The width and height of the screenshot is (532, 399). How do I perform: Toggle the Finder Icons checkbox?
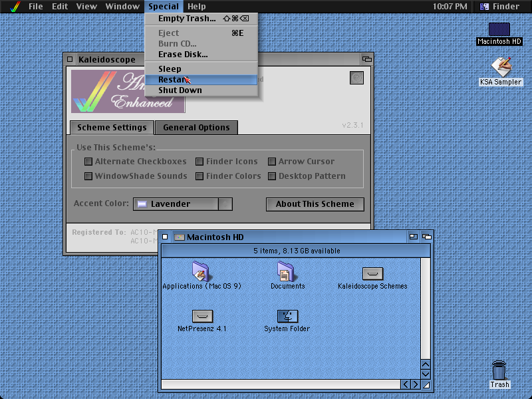(x=199, y=162)
